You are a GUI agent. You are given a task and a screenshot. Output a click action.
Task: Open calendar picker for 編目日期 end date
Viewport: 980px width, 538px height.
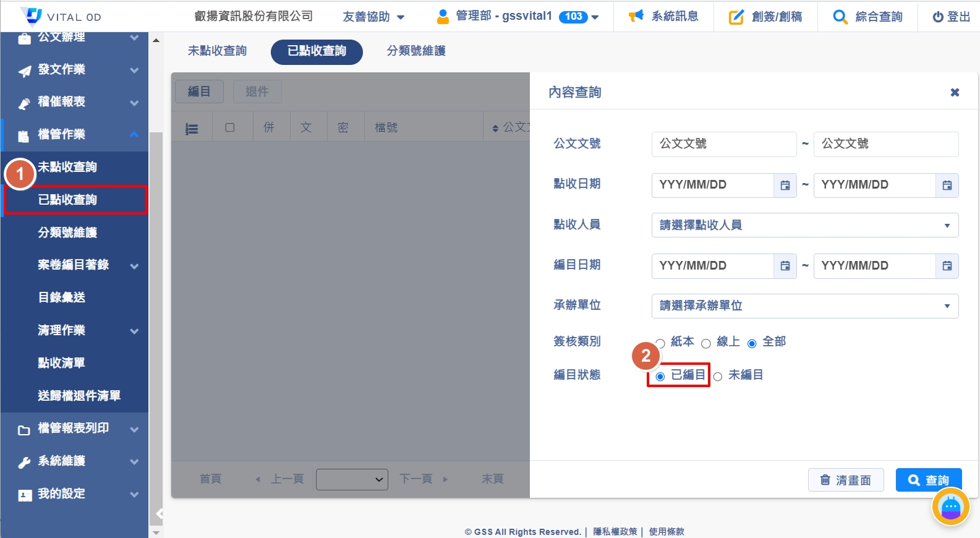click(x=947, y=266)
